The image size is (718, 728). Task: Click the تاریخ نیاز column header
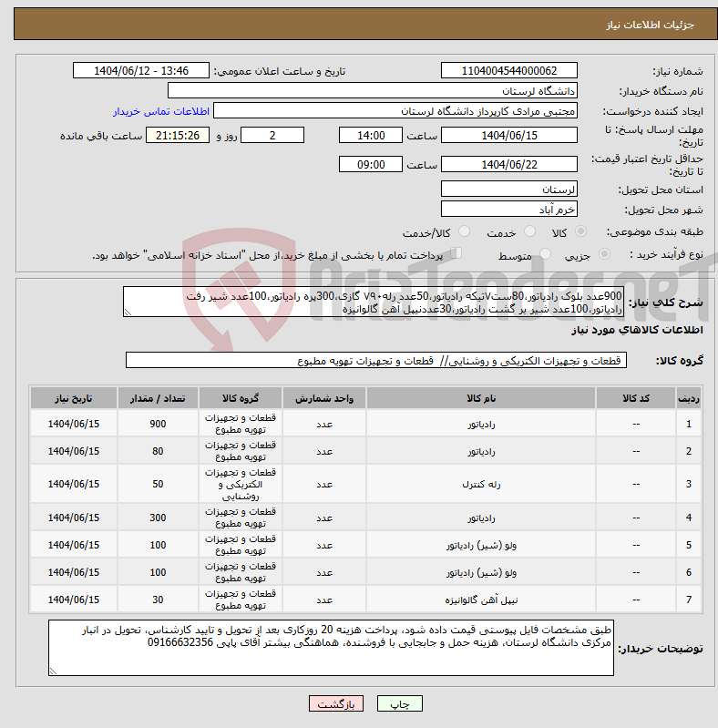74,398
